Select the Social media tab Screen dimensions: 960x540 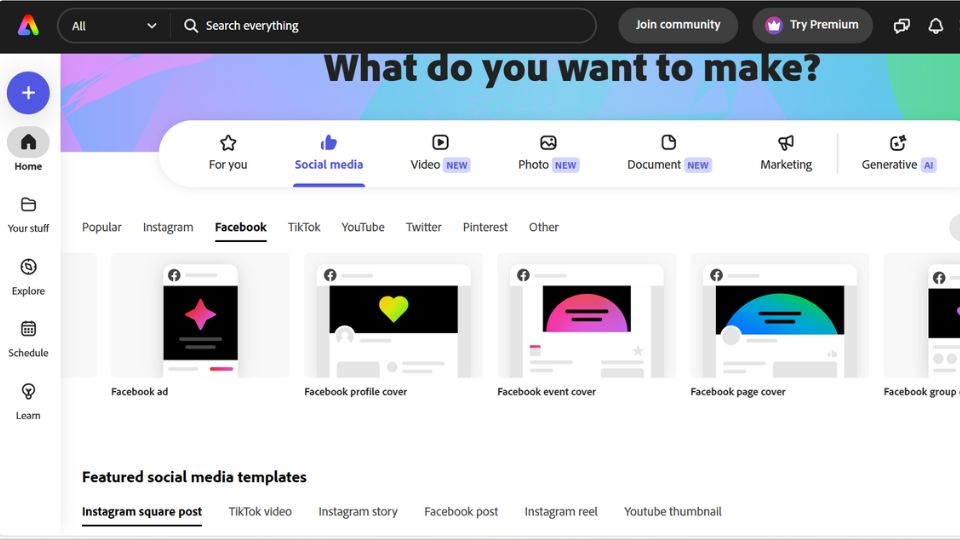click(329, 153)
